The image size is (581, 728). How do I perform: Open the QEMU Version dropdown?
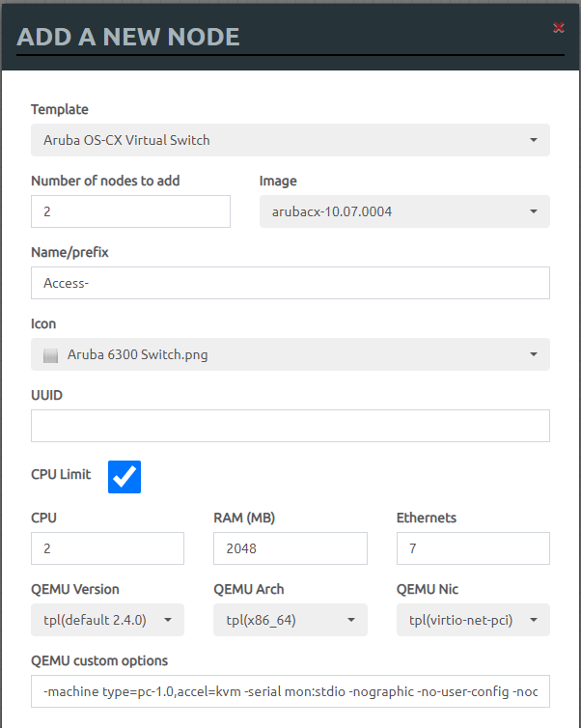point(107,620)
